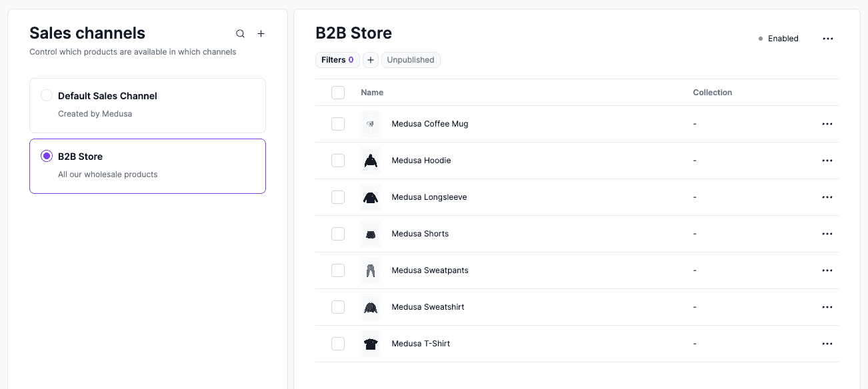Open row actions for Medusa Sweatpants
This screenshot has height=389, width=868.
coord(827,270)
